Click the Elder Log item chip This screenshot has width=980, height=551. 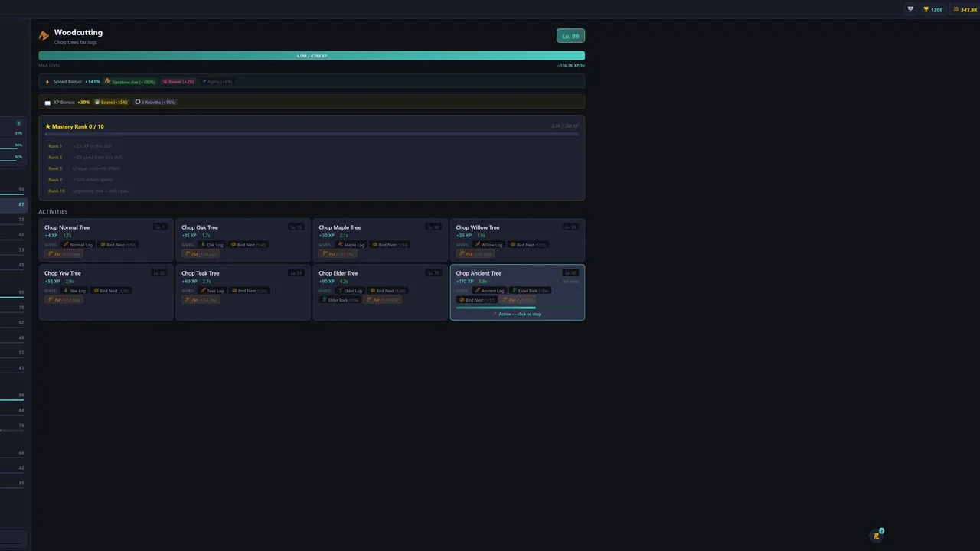[x=350, y=291]
